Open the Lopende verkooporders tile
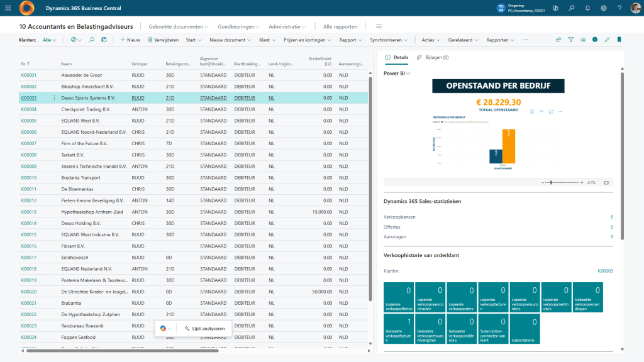The image size is (644, 362). 462,297
